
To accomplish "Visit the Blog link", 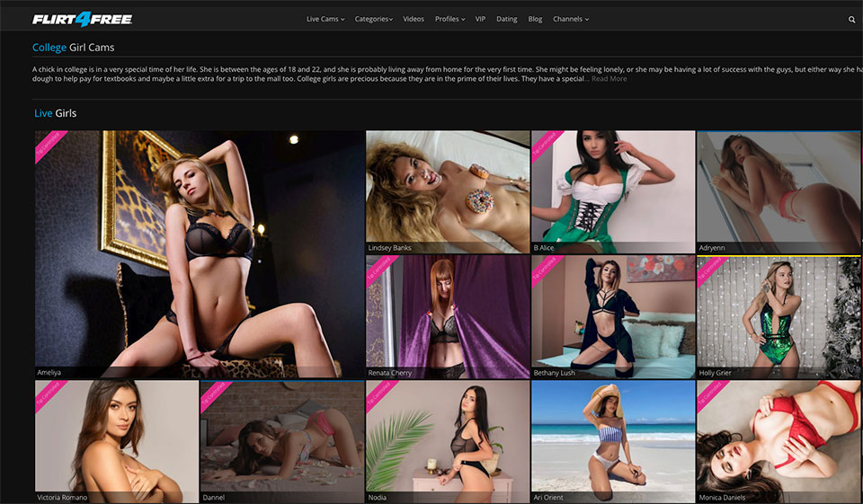I will coord(535,19).
